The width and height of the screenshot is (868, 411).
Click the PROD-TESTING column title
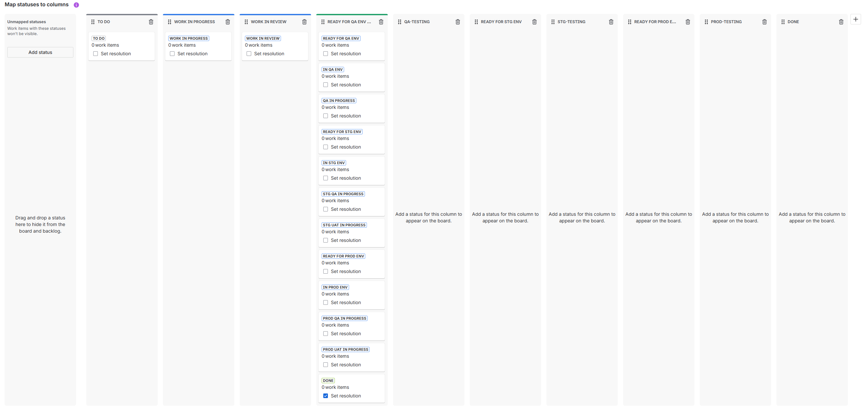click(726, 22)
